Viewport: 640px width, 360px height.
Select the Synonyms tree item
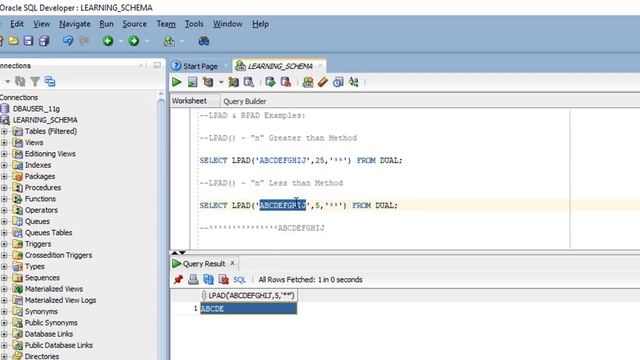coord(41,311)
